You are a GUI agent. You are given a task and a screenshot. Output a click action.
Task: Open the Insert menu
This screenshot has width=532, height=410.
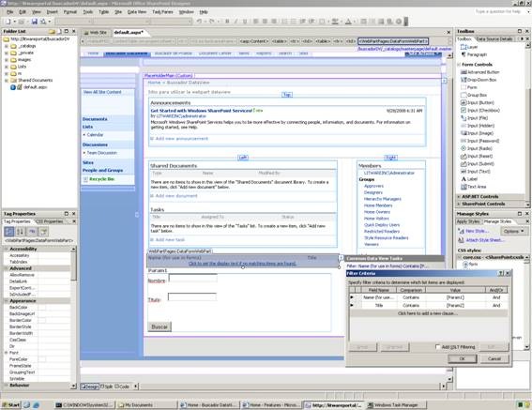click(x=52, y=12)
